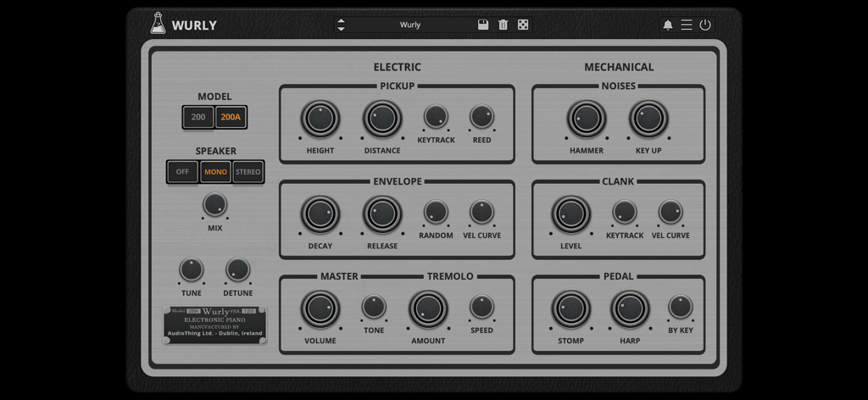The width and height of the screenshot is (868, 400).
Task: Click the pickup DISTANCE knob
Action: click(382, 119)
